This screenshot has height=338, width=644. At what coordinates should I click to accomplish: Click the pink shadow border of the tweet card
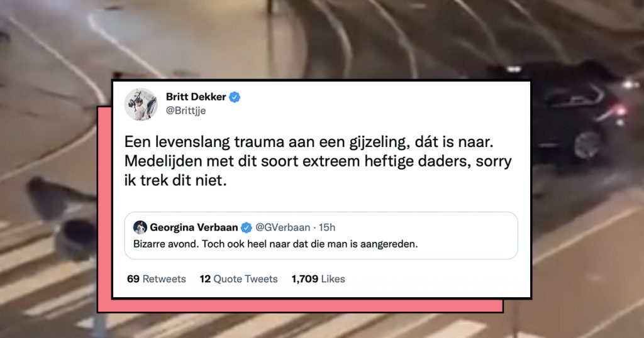coord(300,306)
